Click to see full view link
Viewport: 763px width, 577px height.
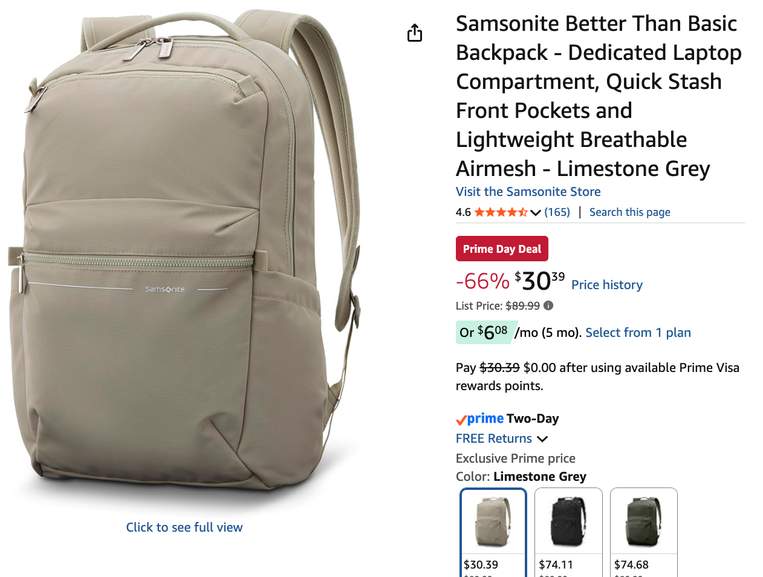(184, 527)
